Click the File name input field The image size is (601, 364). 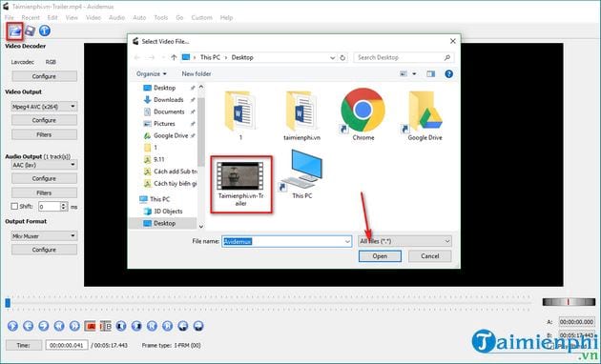tap(287, 241)
